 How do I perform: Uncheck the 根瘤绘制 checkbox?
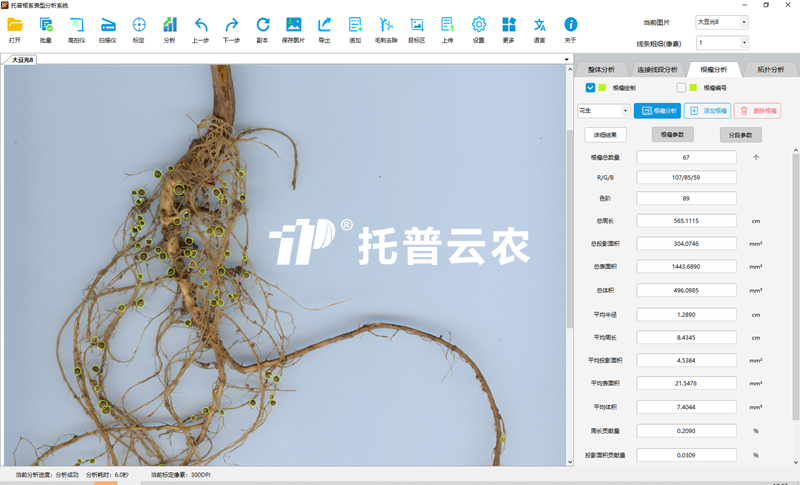(x=591, y=88)
